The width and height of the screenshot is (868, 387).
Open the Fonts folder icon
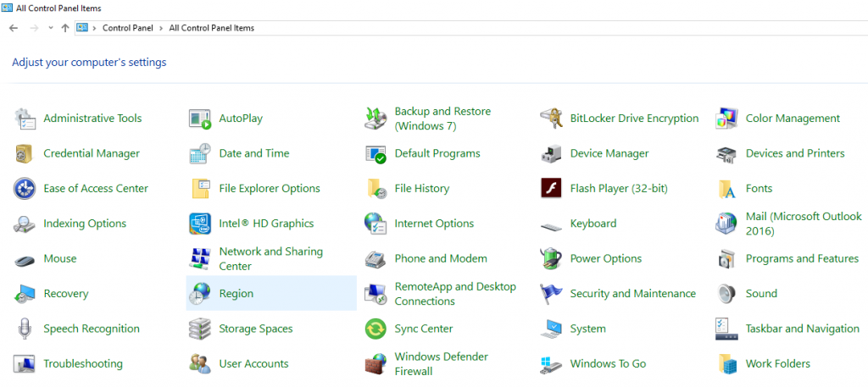point(726,189)
